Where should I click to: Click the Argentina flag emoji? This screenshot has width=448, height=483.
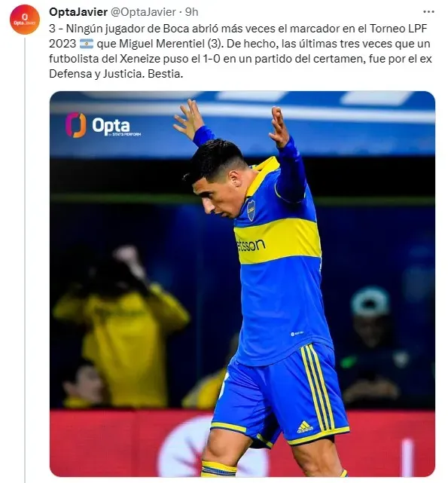tap(87, 44)
